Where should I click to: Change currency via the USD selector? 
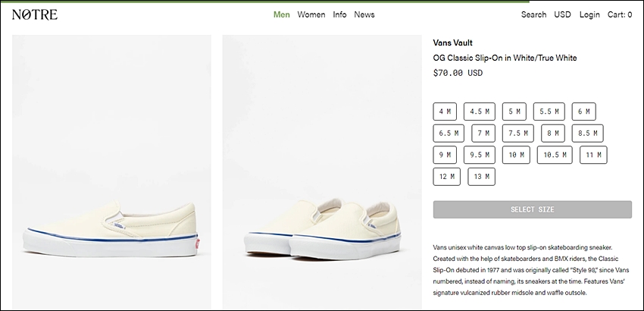click(x=562, y=14)
